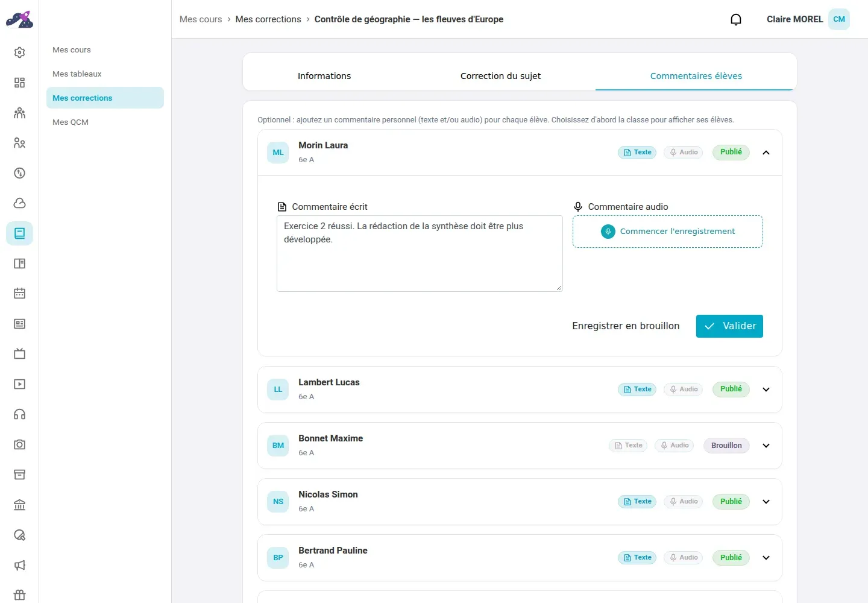The width and height of the screenshot is (868, 603).
Task: Open the cloud sidebar icon
Action: [x=19, y=203]
